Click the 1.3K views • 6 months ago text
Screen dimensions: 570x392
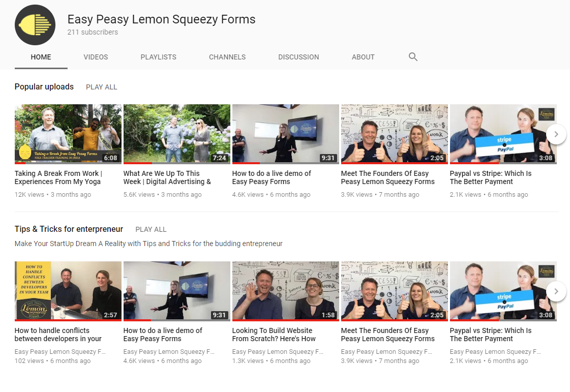point(271,360)
